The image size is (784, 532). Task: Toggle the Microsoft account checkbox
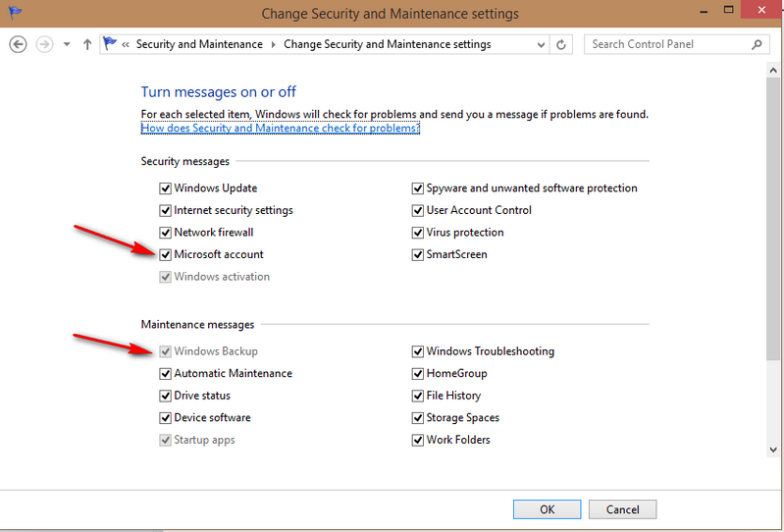click(x=165, y=255)
